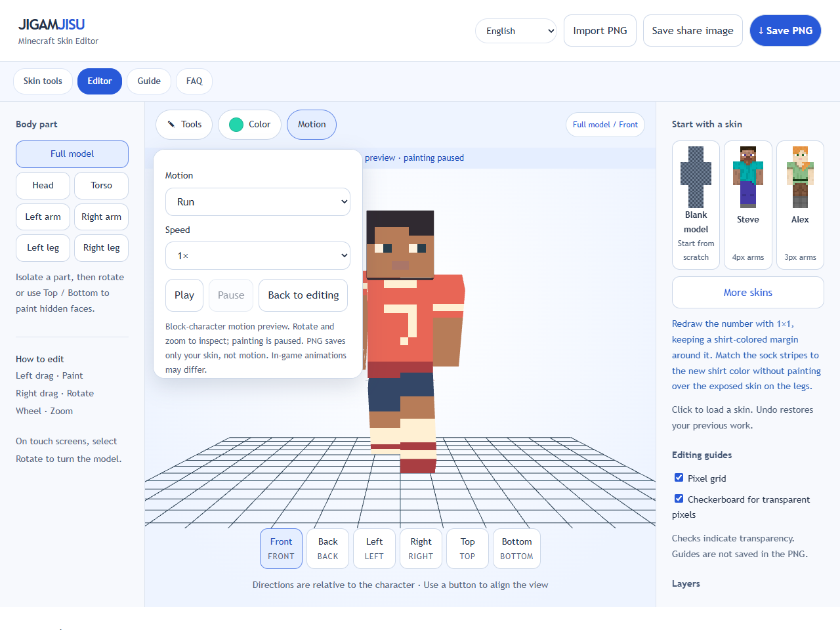Play the motion preview

[x=184, y=295]
